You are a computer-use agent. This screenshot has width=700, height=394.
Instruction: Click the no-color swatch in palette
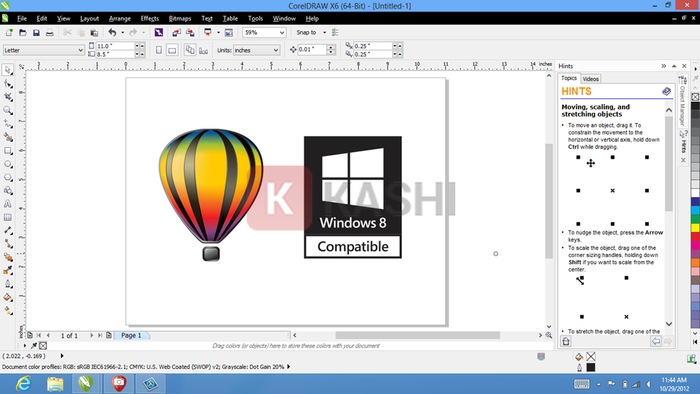[x=695, y=97]
